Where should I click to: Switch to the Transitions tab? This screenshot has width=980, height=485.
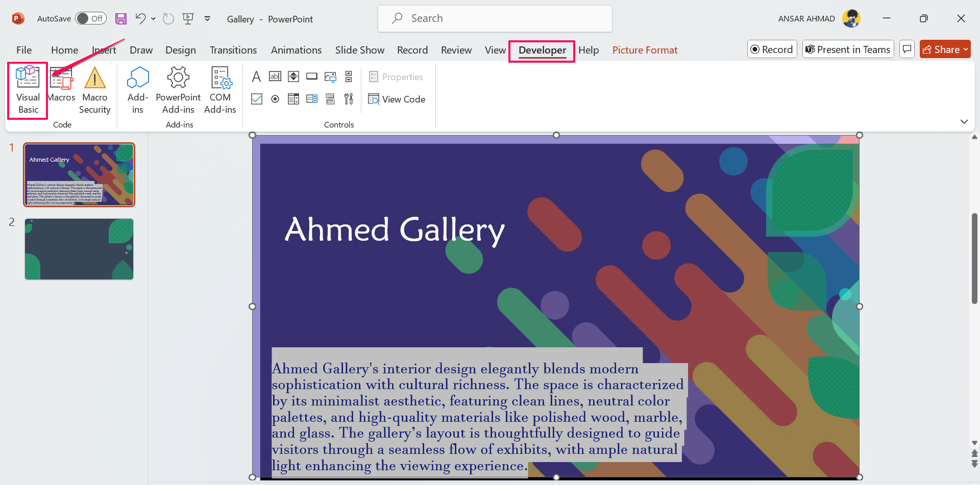point(233,50)
